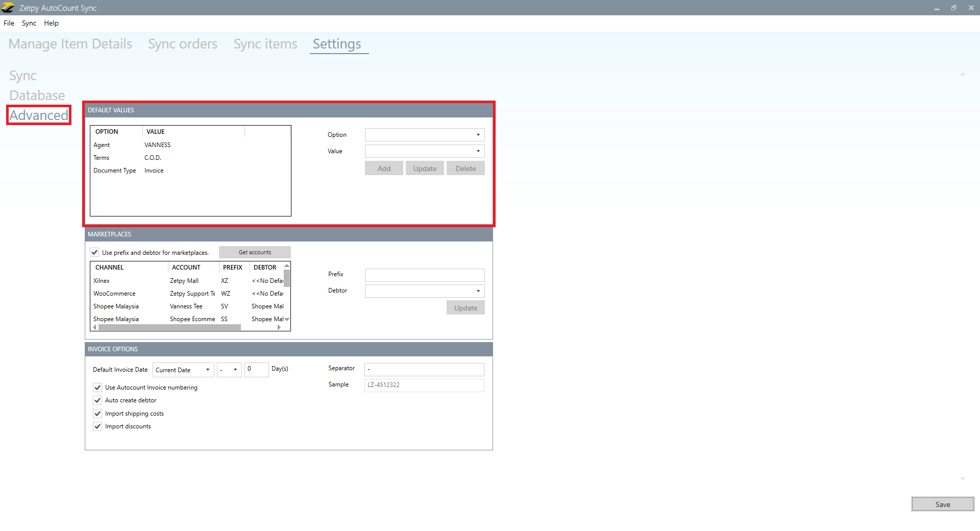Click the down scroll arrow of marketplaces list
The height and width of the screenshot is (531, 980).
(287, 320)
